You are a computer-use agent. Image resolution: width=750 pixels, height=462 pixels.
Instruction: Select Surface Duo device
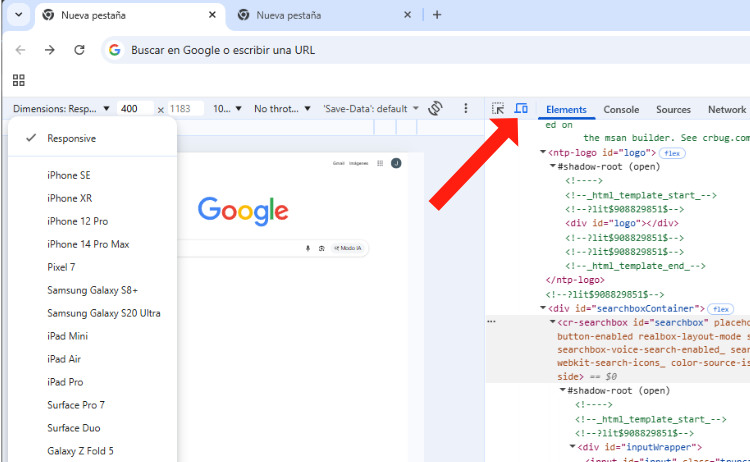pos(93,428)
